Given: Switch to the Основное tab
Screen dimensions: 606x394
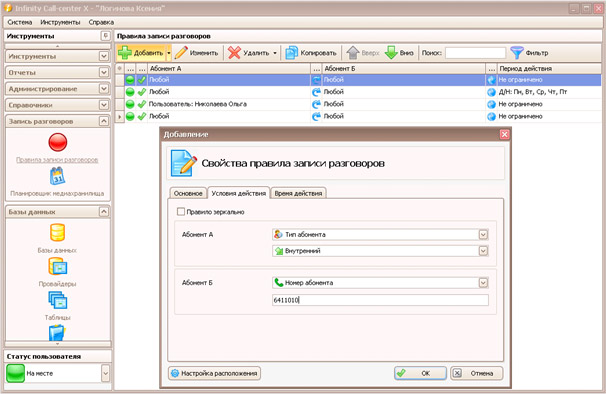Looking at the screenshot, I should coord(188,193).
